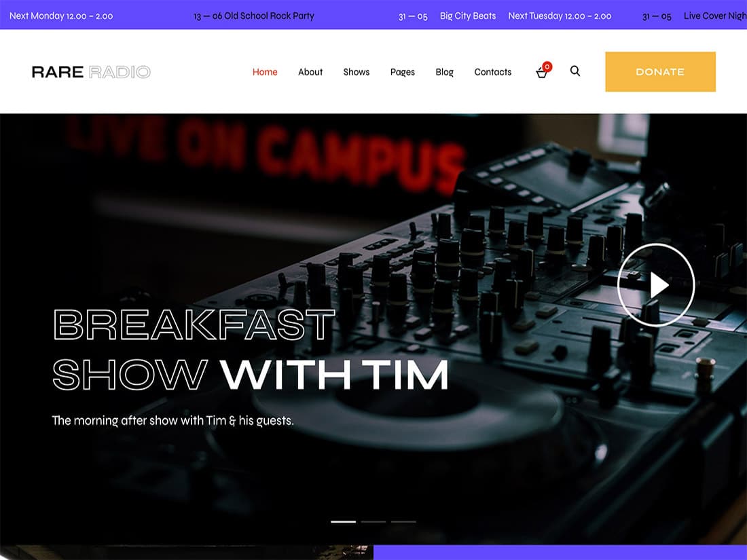Open the About page
The width and height of the screenshot is (747, 560).
pyautogui.click(x=310, y=72)
